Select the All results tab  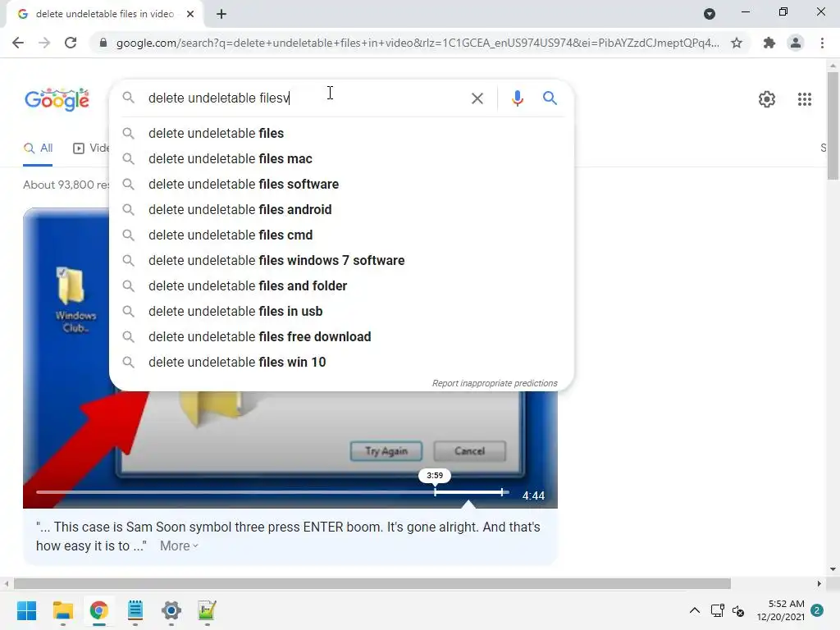tap(38, 148)
